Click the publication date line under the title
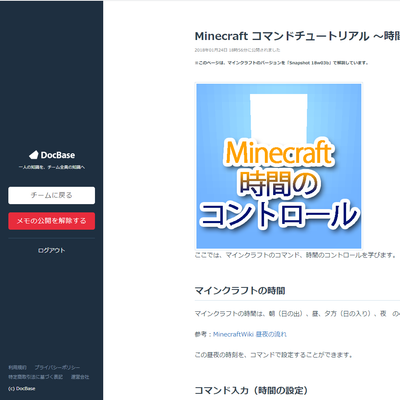Viewport: 400px width, 400px height. pos(237,50)
